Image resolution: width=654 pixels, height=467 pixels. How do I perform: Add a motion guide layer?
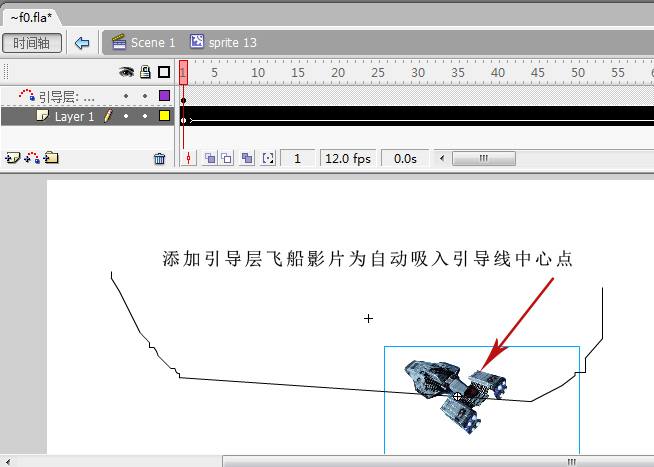click(31, 158)
